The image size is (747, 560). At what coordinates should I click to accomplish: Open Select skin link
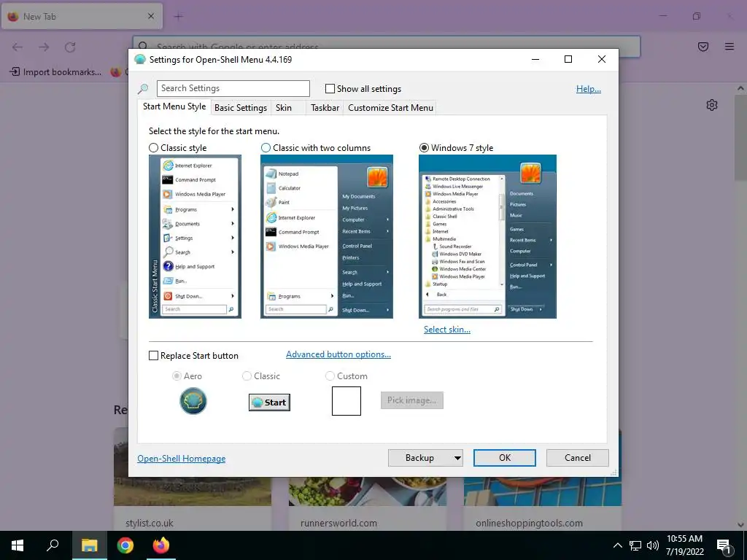[447, 330]
